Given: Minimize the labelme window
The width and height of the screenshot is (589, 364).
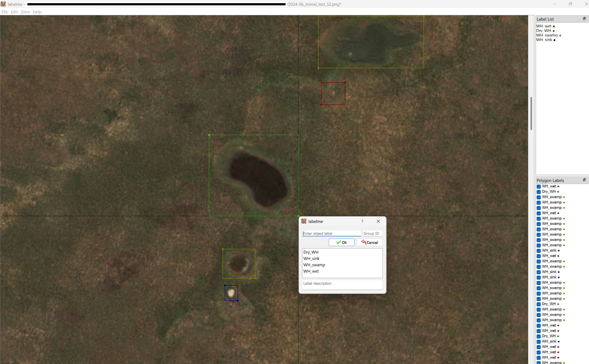Looking at the screenshot, I should (x=554, y=4).
